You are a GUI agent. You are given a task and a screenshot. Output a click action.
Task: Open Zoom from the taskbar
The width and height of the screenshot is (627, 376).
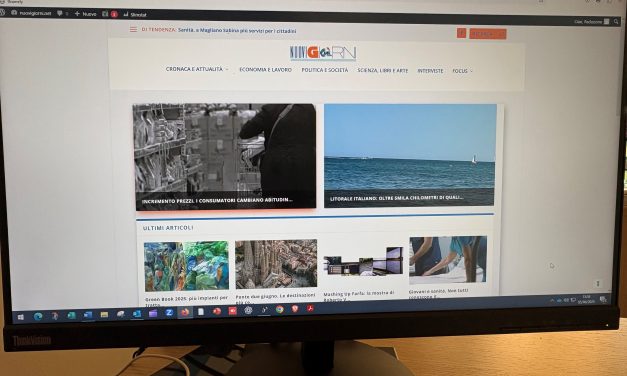coord(169,312)
